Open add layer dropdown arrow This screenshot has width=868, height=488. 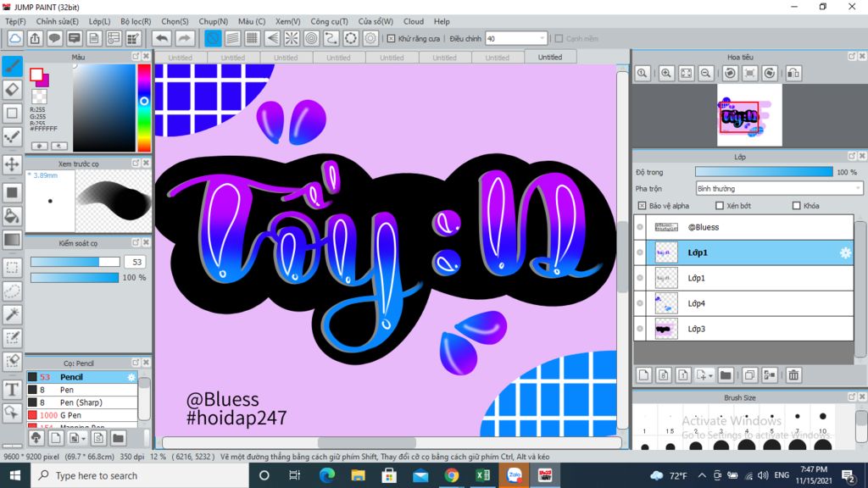(710, 375)
